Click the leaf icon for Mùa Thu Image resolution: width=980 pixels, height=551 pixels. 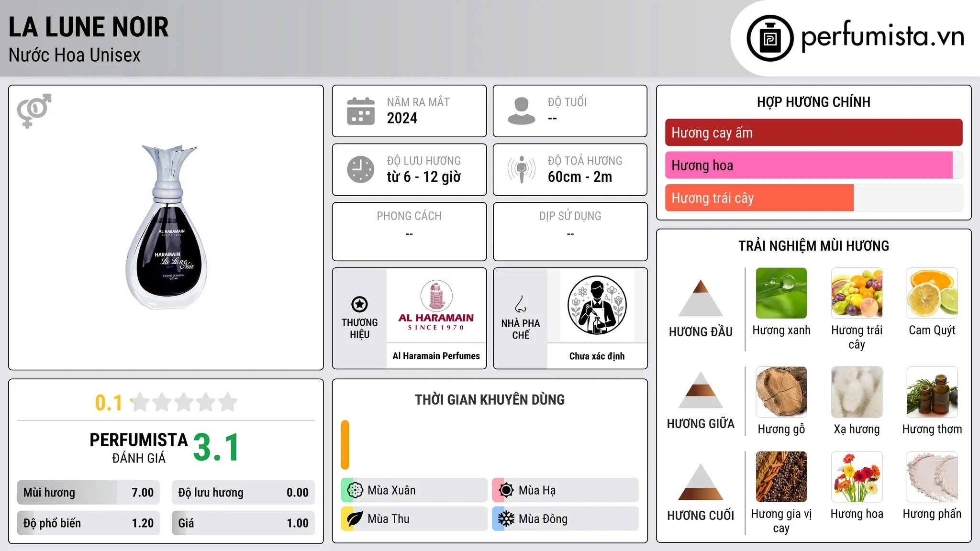[x=355, y=519]
